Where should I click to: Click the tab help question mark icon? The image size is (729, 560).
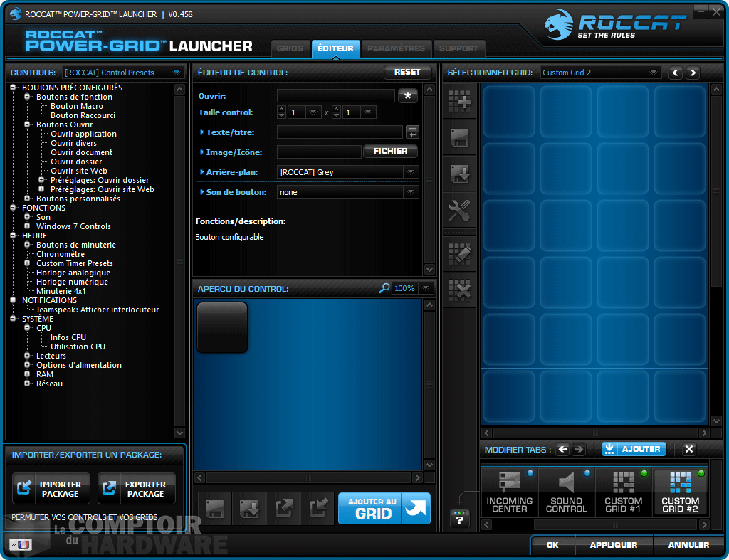(x=460, y=519)
